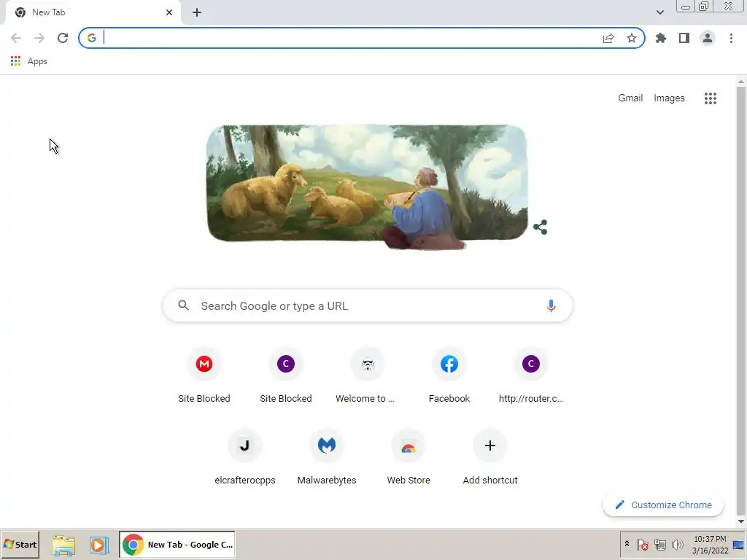Open the Images link
Viewport: 747px width, 560px height.
[x=669, y=98]
